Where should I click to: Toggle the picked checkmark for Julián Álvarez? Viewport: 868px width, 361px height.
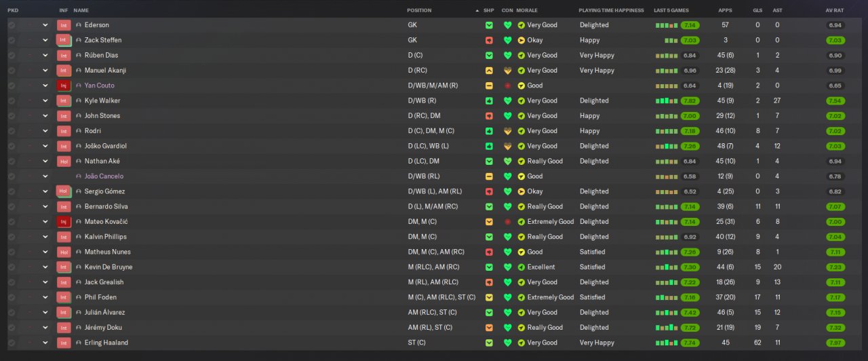[12, 312]
